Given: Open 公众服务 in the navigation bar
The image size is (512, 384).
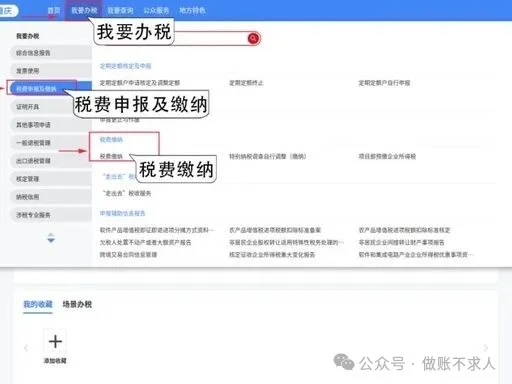Looking at the screenshot, I should pos(156,10).
